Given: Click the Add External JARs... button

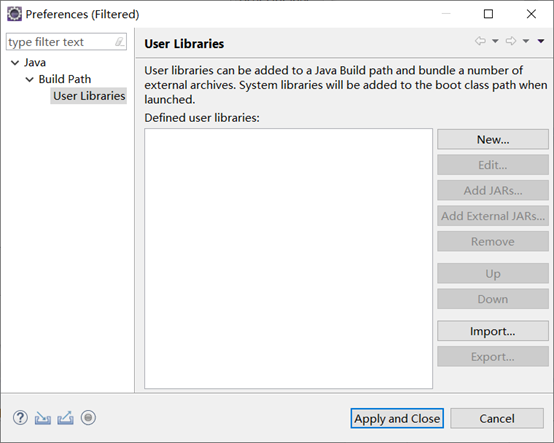Looking at the screenshot, I should (x=493, y=216).
